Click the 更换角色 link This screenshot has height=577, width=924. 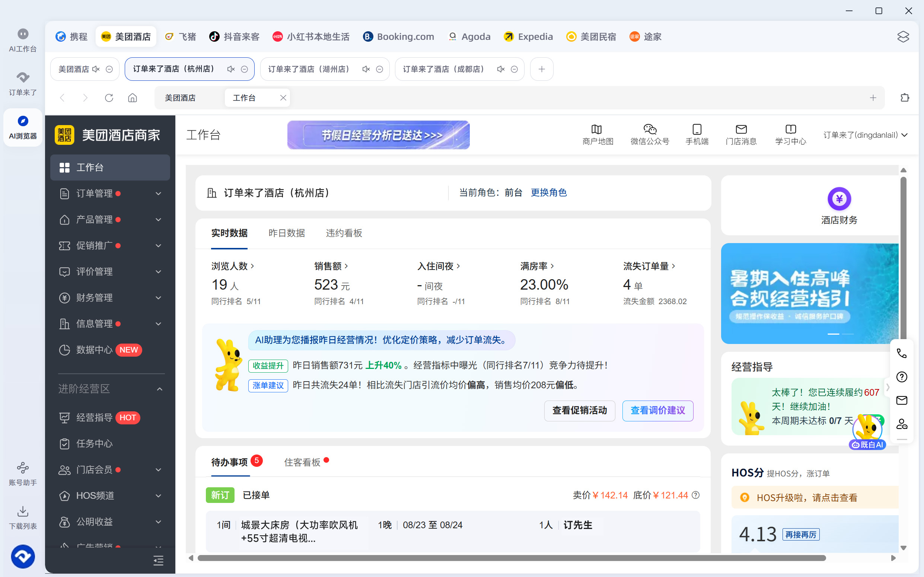pos(548,193)
